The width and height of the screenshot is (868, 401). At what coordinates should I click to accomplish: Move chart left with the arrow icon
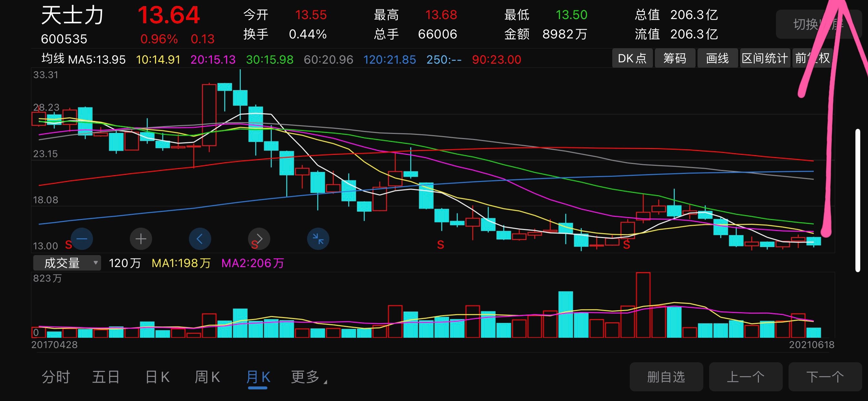pos(200,239)
